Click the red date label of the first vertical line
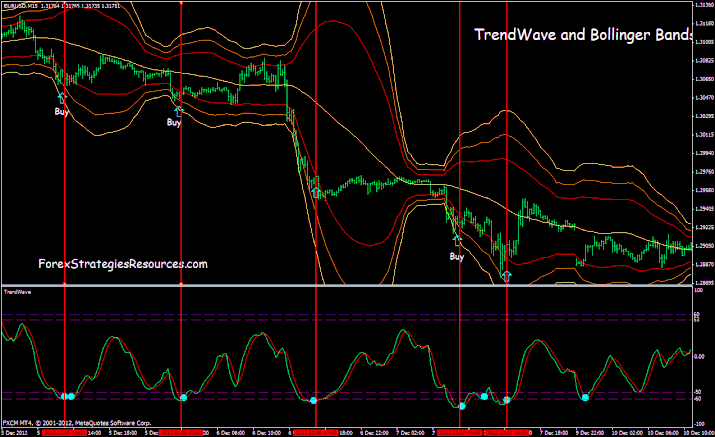715x437 pixels. [64, 432]
